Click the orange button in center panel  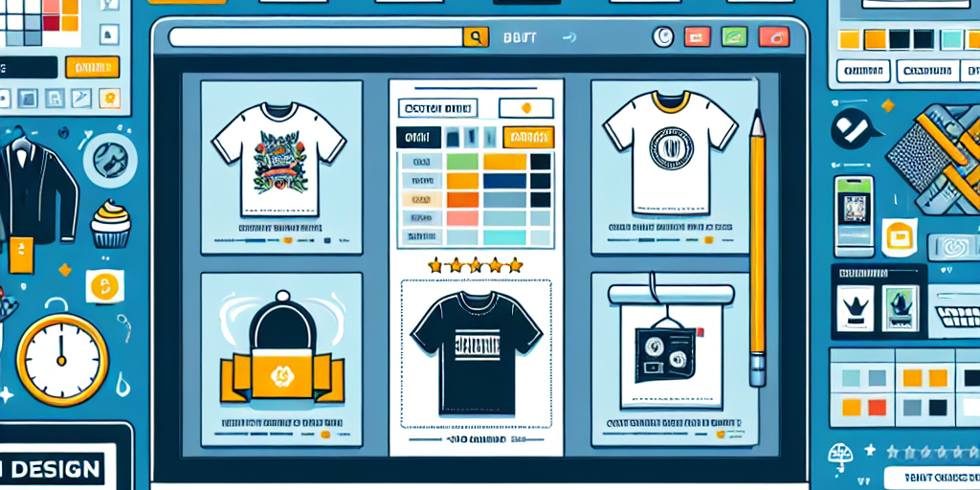tap(527, 137)
